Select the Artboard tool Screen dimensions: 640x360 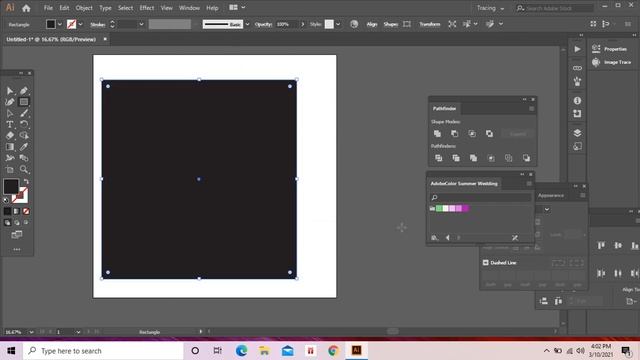pyautogui.click(x=10, y=169)
